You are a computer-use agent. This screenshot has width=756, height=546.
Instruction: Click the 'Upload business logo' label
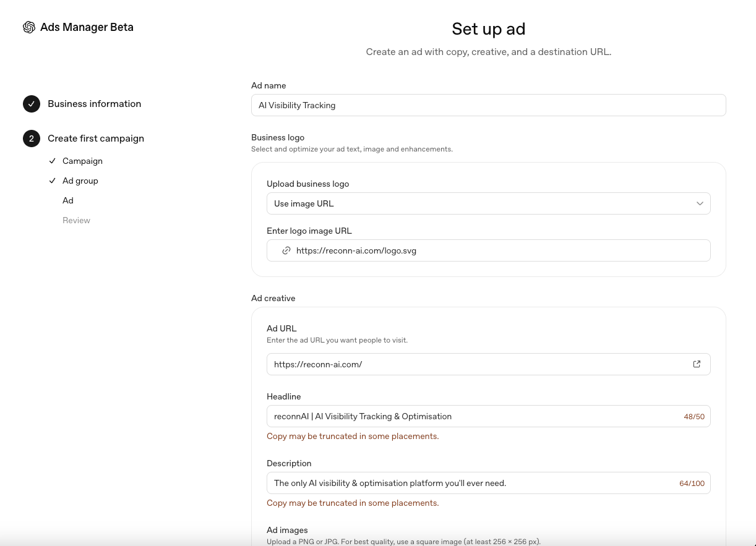(308, 184)
